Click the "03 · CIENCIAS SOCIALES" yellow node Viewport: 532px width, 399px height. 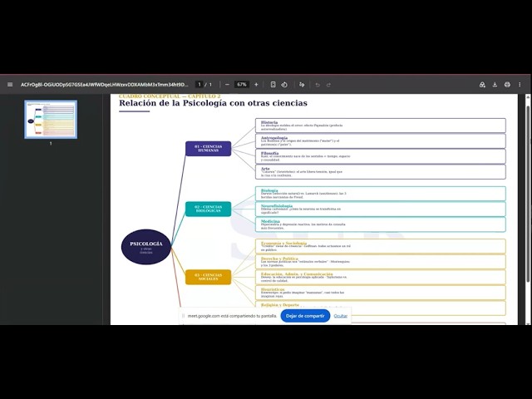[x=208, y=277]
